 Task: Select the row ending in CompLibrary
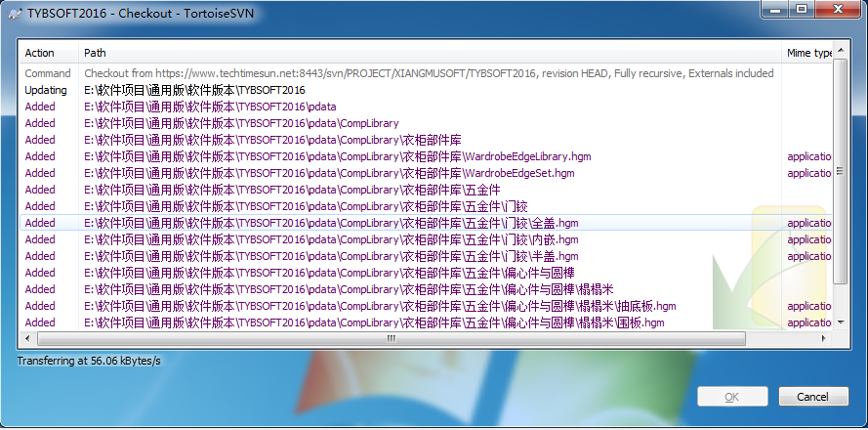tap(426, 123)
